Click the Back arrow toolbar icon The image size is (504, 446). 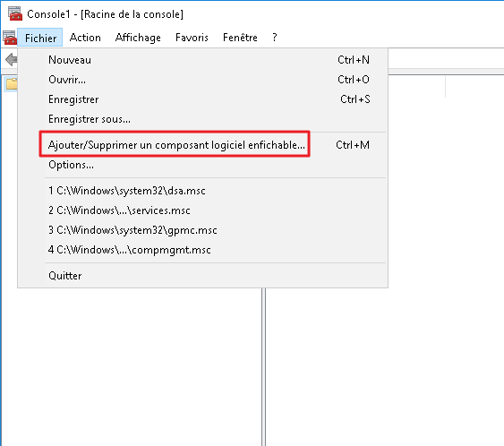(x=12, y=59)
